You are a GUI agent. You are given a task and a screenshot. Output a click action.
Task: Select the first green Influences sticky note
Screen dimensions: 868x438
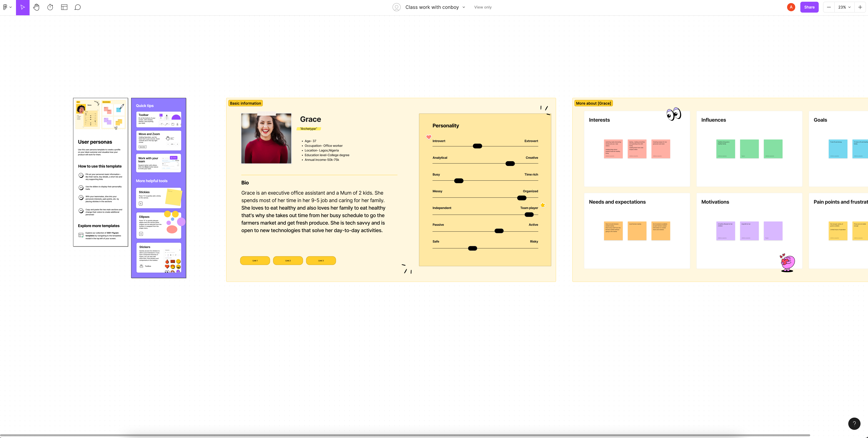pyautogui.click(x=726, y=149)
